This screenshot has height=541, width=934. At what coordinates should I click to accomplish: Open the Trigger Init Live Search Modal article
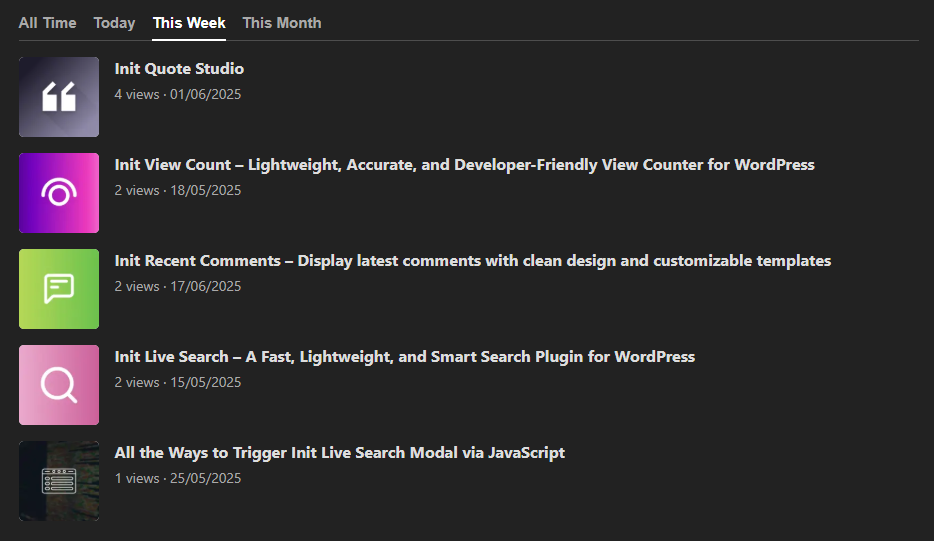click(x=339, y=453)
